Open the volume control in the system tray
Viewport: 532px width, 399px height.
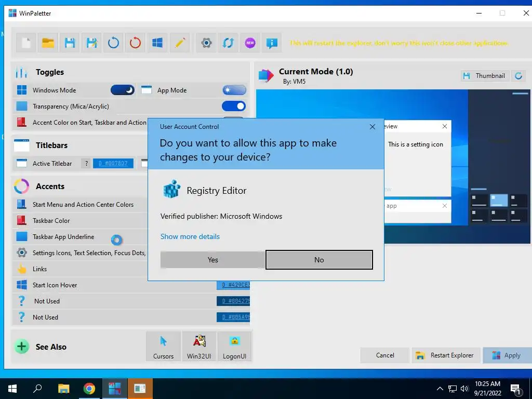coord(464,389)
